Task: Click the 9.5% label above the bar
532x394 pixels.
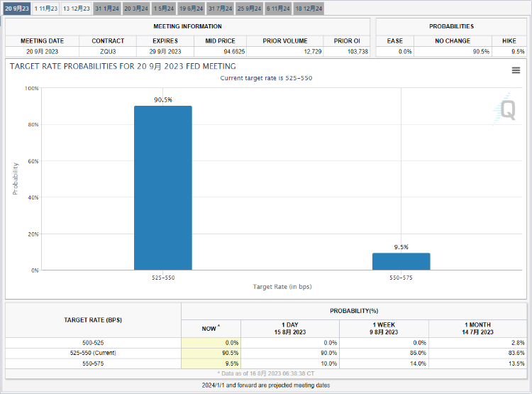Action: click(x=401, y=247)
